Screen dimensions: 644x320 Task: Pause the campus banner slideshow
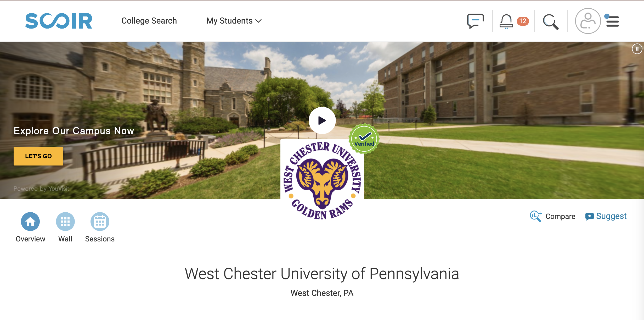click(637, 49)
